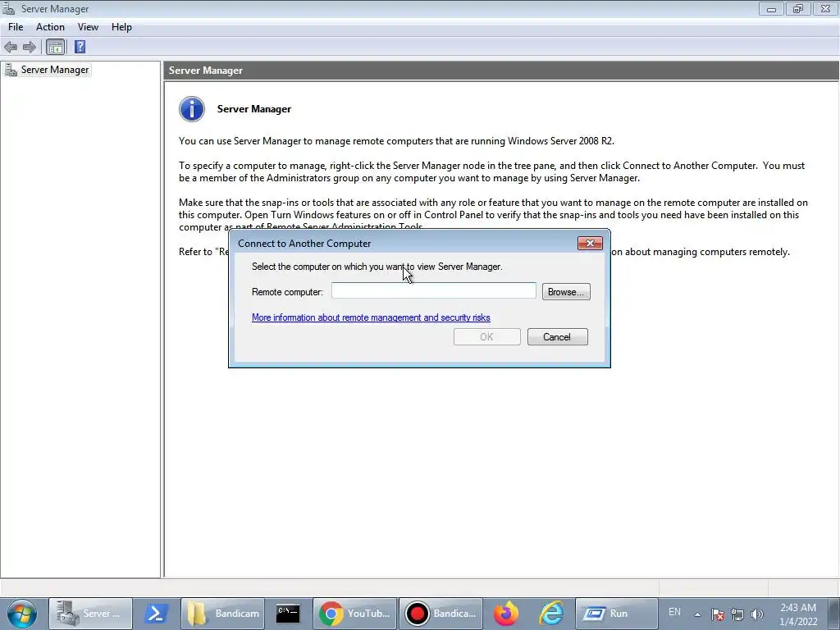Click the disabled OK button
The height and width of the screenshot is (630, 840).
point(486,337)
